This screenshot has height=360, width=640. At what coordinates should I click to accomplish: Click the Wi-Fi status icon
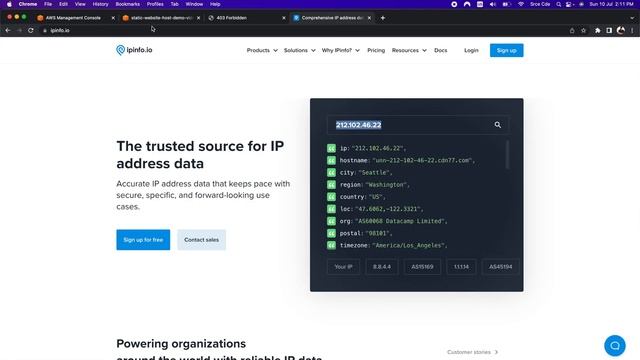pos(521,4)
